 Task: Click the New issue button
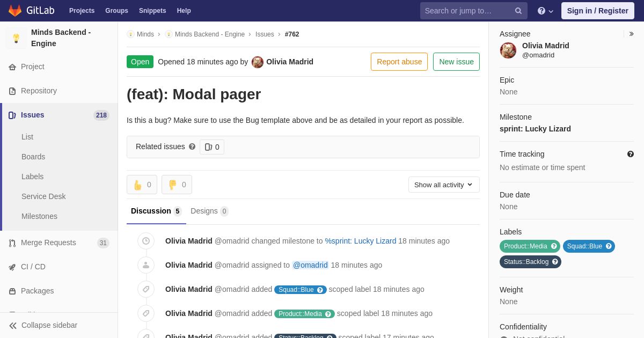(x=456, y=62)
